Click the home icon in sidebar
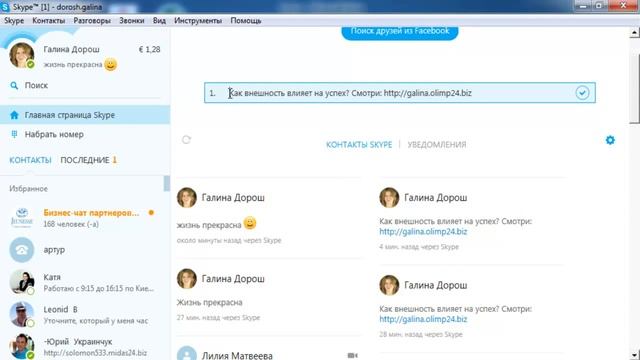Viewport: 640px width, 360px height. pyautogui.click(x=14, y=115)
